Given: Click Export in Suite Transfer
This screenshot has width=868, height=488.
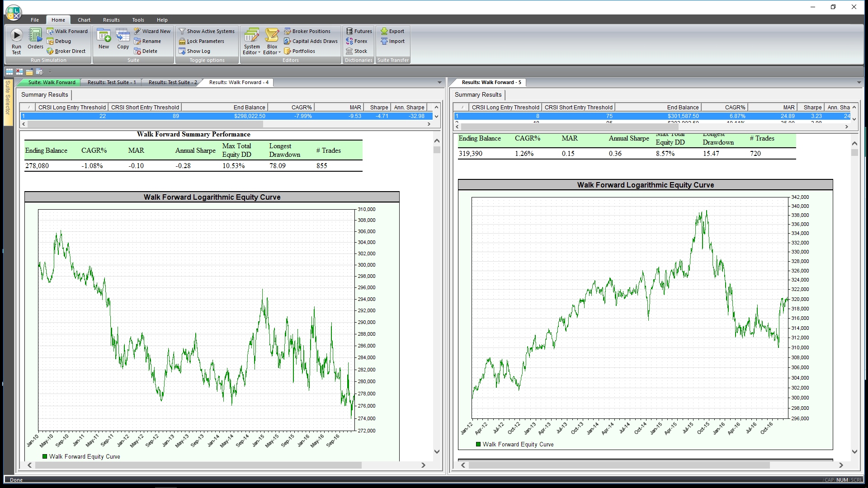Looking at the screenshot, I should point(392,31).
